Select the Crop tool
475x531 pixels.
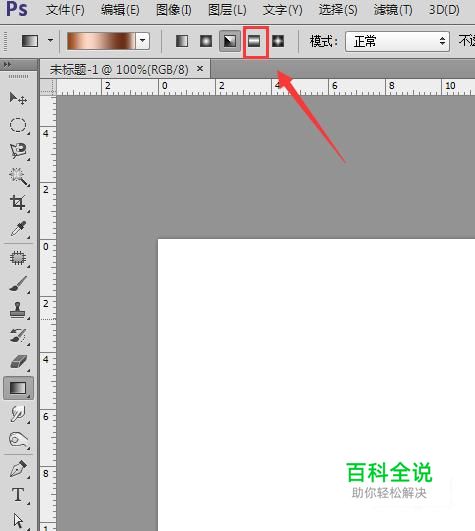click(18, 203)
